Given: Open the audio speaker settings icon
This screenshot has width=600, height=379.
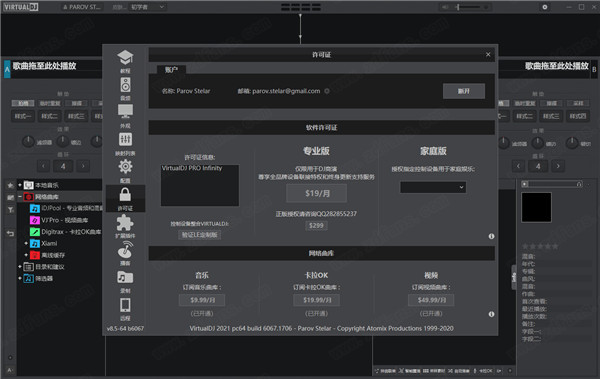Looking at the screenshot, I should pyautogui.click(x=125, y=88).
